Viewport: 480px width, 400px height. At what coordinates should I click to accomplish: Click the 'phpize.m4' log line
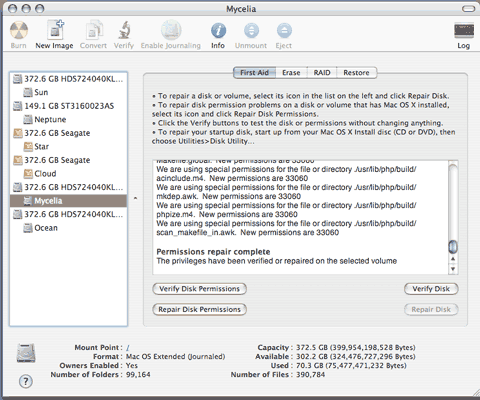pos(227,214)
